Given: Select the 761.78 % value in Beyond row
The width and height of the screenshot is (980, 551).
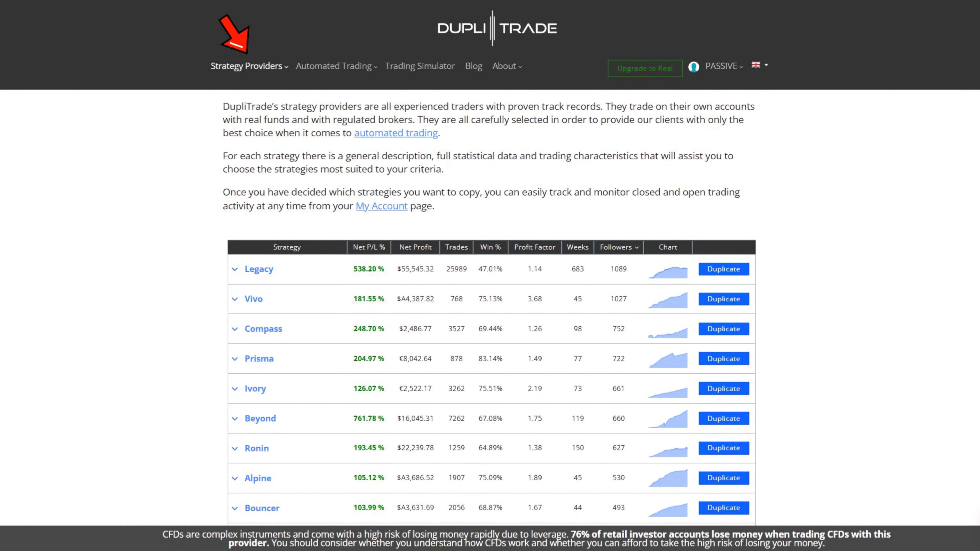Looking at the screenshot, I should tap(369, 418).
